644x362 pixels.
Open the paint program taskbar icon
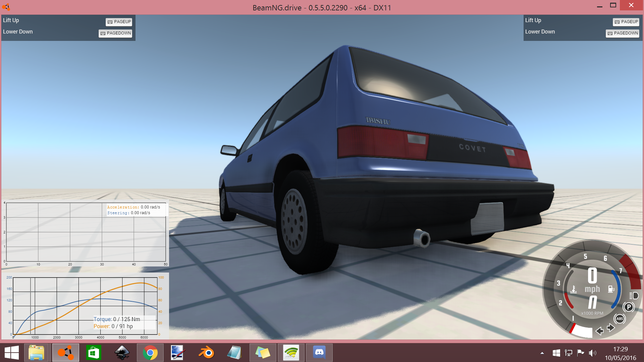point(177,353)
